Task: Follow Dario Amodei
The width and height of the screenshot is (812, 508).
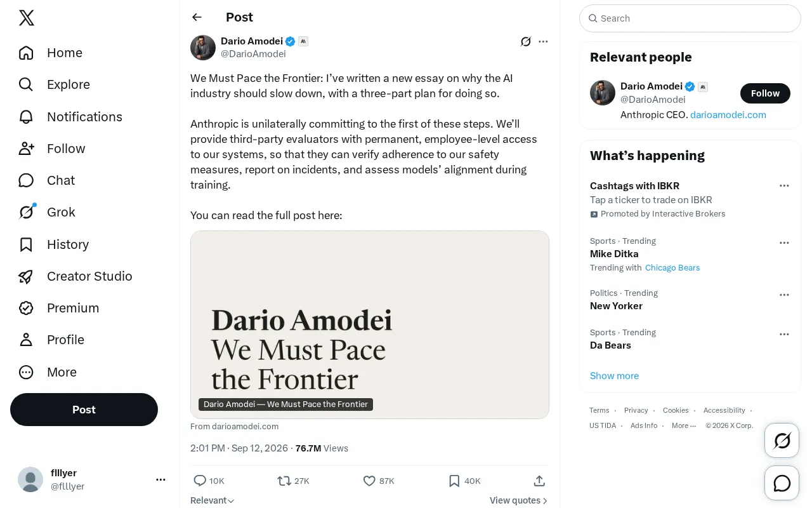Action: click(765, 93)
